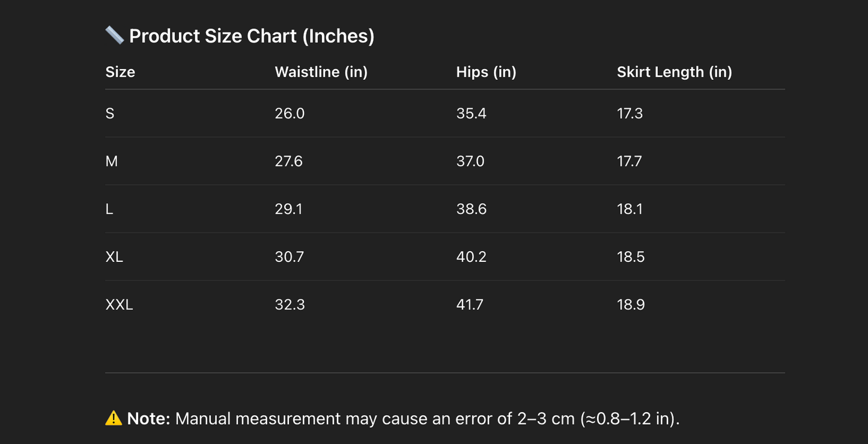
Task: Click the M size row label
Action: click(x=112, y=161)
